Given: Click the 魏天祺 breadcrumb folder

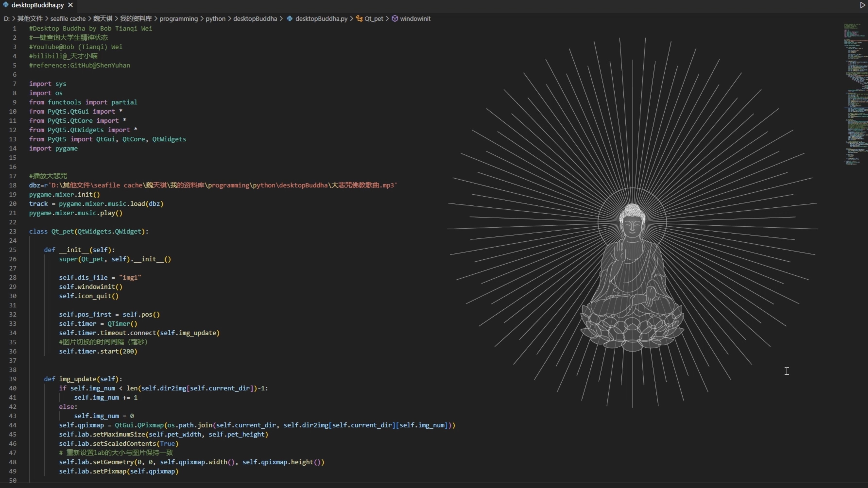Looking at the screenshot, I should [103, 18].
